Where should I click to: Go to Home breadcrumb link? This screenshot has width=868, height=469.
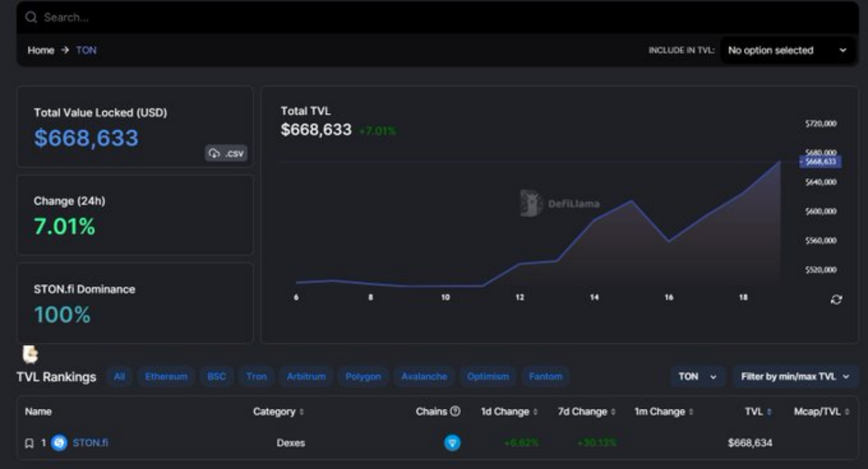41,50
